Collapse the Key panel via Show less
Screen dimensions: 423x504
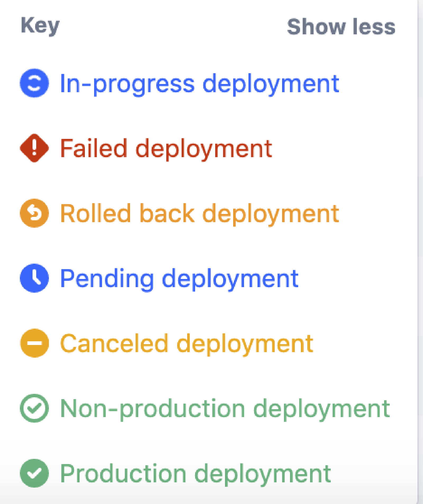point(341,26)
